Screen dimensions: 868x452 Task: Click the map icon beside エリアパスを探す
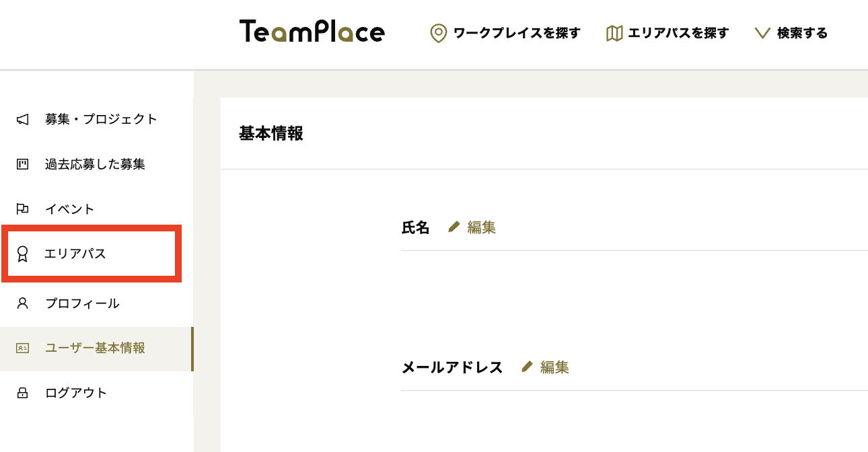614,32
